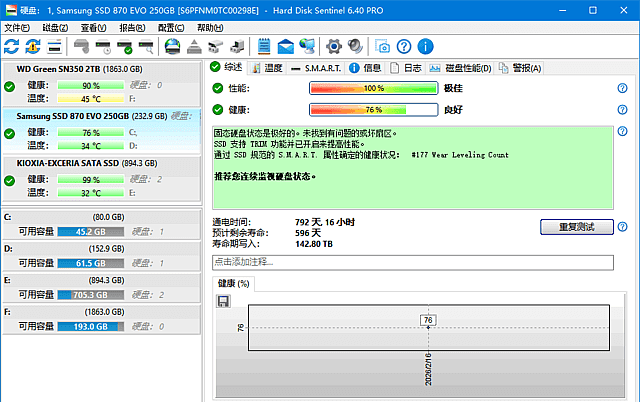Switch to the 警报(A) tab
Image resolution: width=640 pixels, height=402 pixels.
coord(520,68)
